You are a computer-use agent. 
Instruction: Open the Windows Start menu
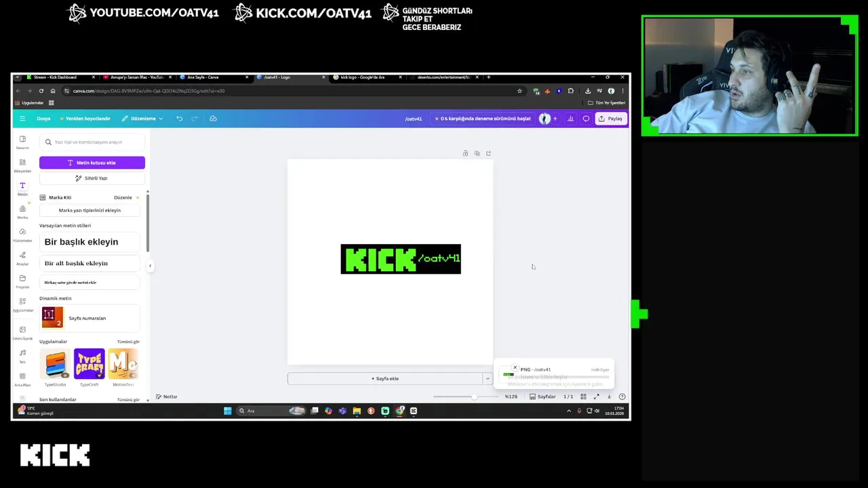coord(227,411)
